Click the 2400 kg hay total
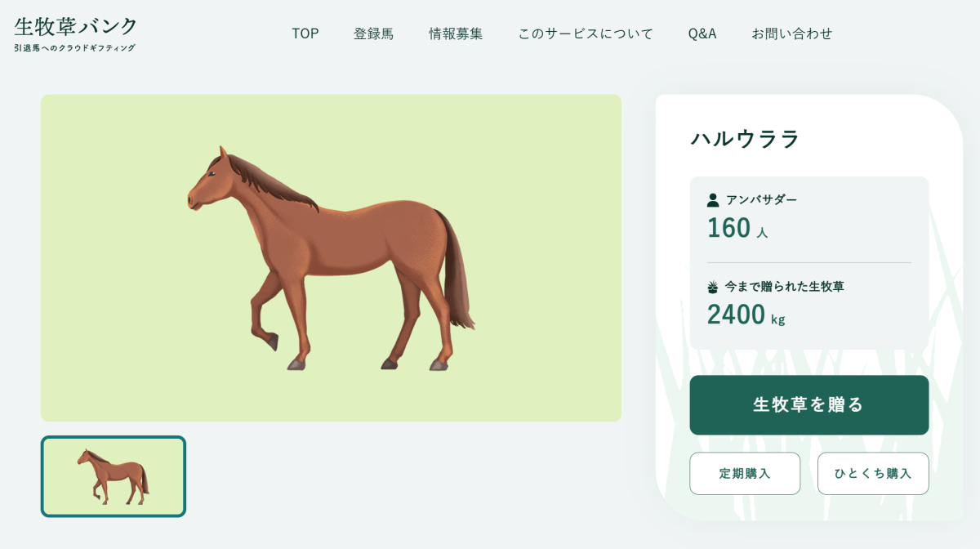The width and height of the screenshot is (980, 549). 745,315
